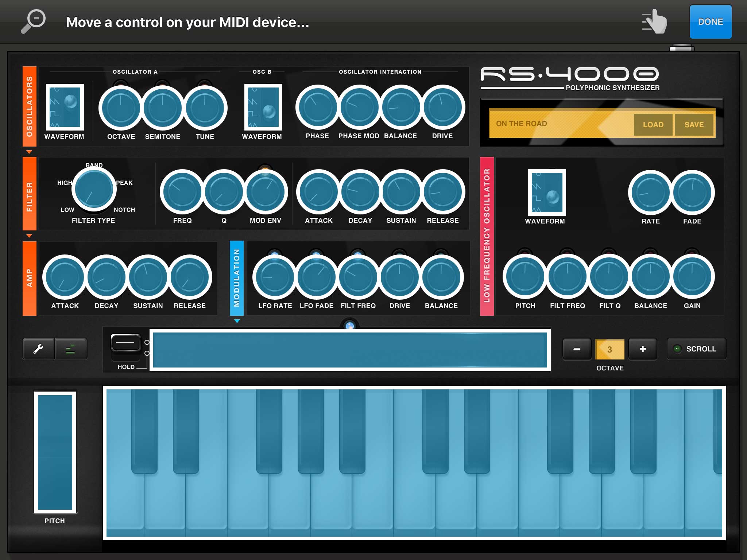Screen dimensions: 747x560
Task: Collapse section using triangle below OSCILLATORS tab
Action: tap(29, 152)
